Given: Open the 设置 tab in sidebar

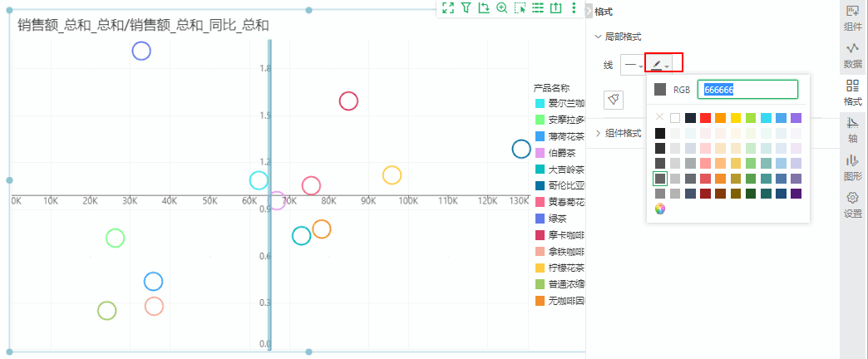Looking at the screenshot, I should coord(852,204).
